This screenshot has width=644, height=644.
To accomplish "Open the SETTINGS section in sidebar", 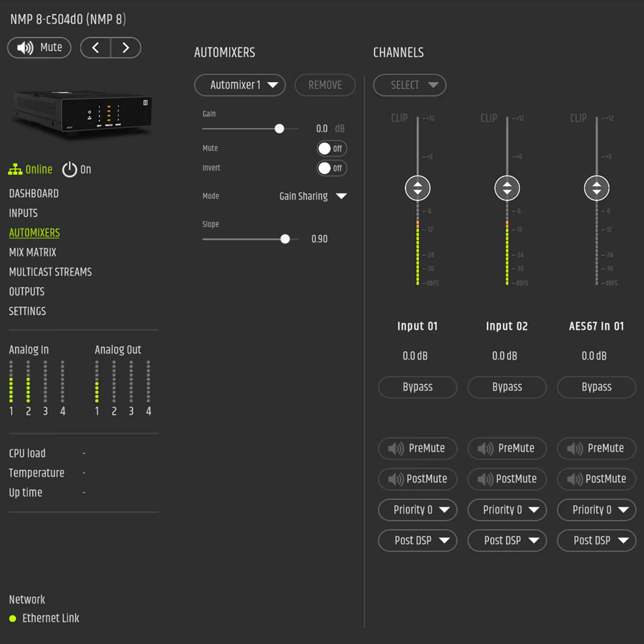I will coord(27,311).
